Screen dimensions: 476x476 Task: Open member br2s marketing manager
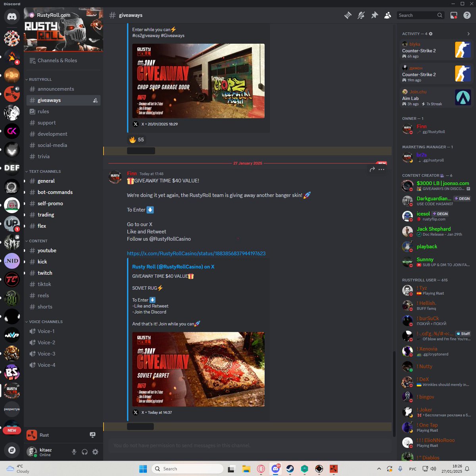(x=436, y=158)
